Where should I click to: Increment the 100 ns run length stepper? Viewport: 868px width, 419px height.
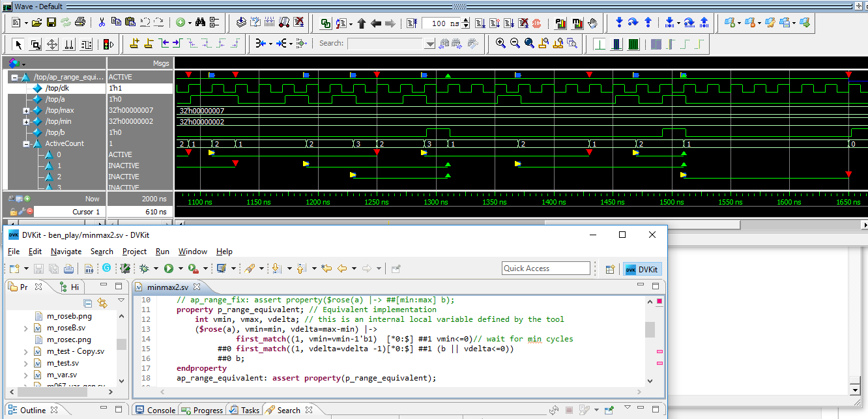coord(465,20)
